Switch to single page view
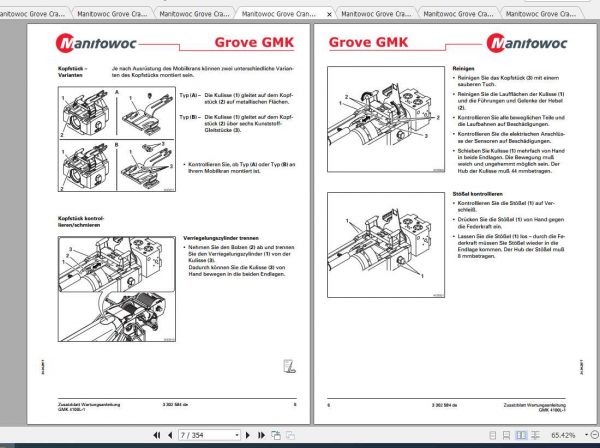 (493, 435)
